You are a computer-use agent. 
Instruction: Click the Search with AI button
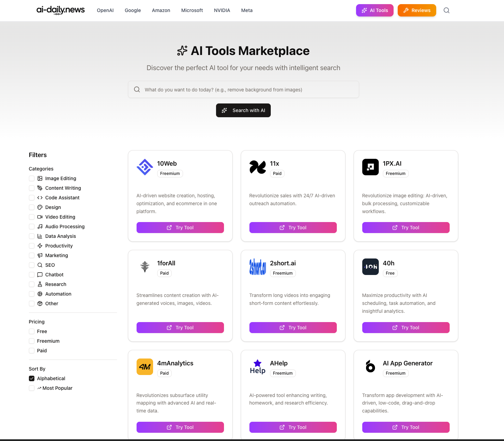point(243,110)
